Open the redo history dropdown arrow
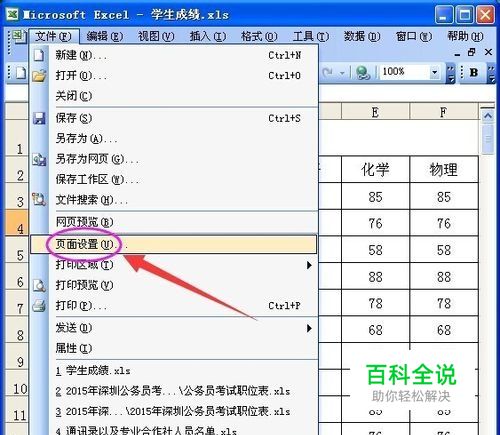Image resolution: width=500 pixels, height=435 pixels. 342,73
